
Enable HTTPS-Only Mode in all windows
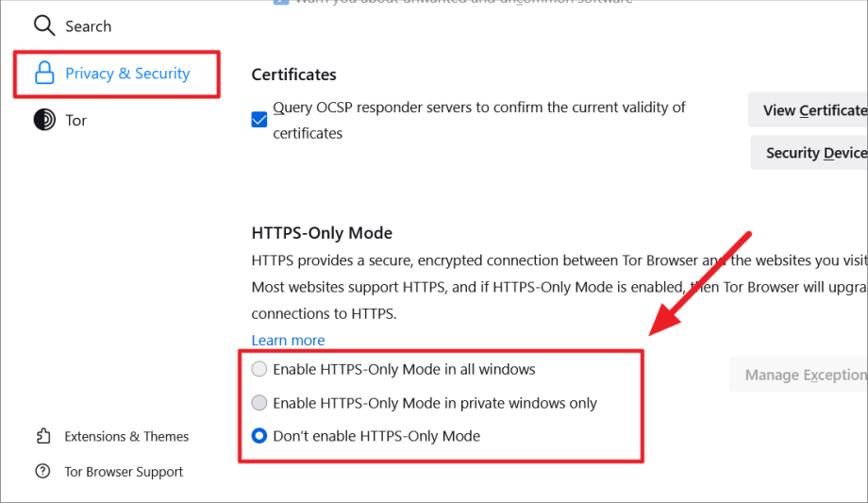pyautogui.click(x=259, y=369)
